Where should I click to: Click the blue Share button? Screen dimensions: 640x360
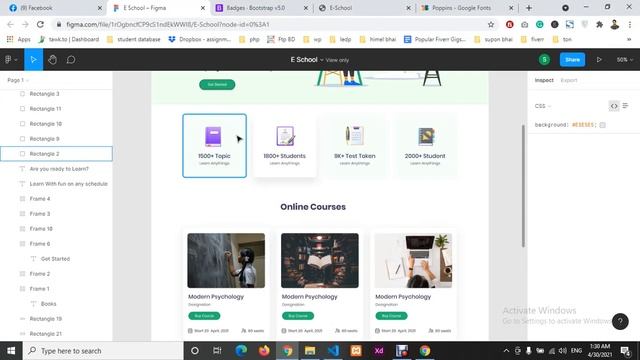(572, 60)
